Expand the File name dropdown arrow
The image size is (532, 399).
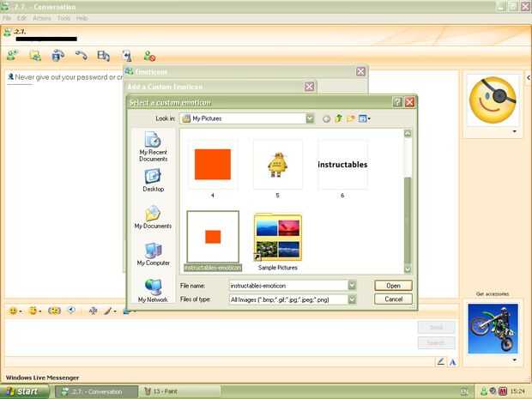click(x=352, y=286)
